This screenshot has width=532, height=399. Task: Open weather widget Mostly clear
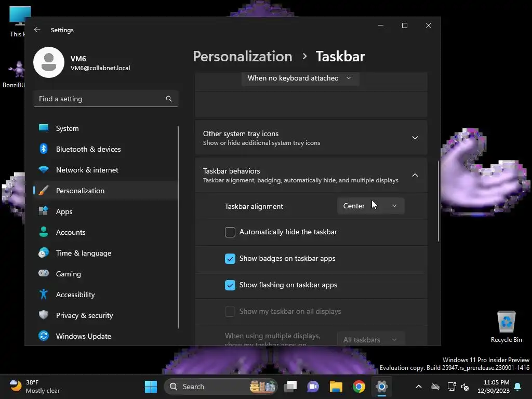(35, 387)
